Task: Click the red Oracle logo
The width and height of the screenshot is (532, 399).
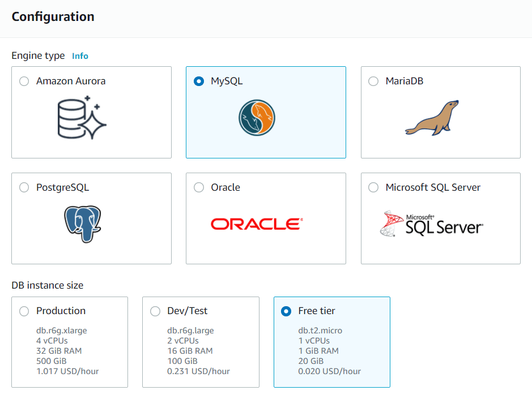Action: [257, 224]
